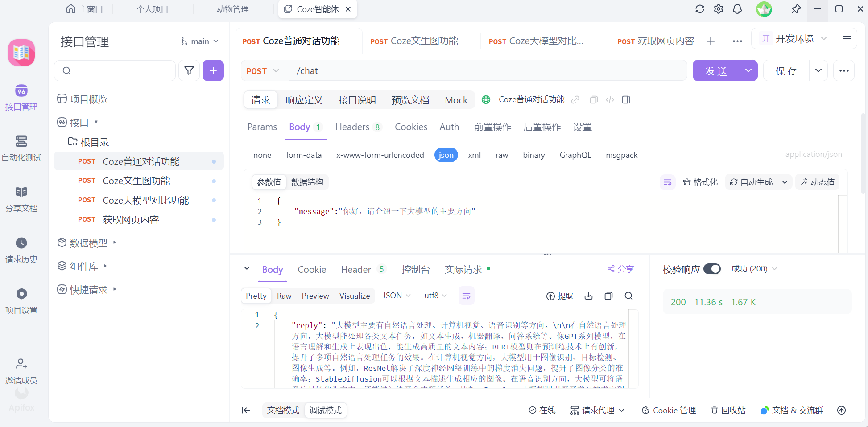Open the Save button dropdown arrow
The width and height of the screenshot is (868, 427).
click(x=818, y=70)
